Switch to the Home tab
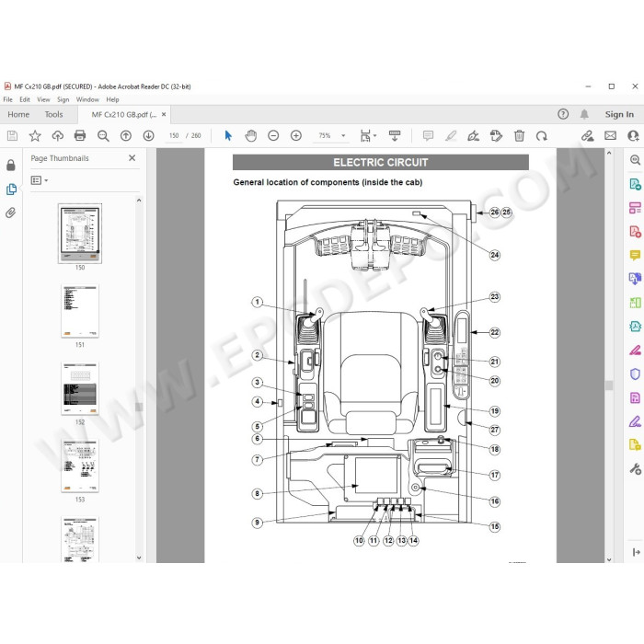Image resolution: width=644 pixels, height=644 pixels. [18, 115]
